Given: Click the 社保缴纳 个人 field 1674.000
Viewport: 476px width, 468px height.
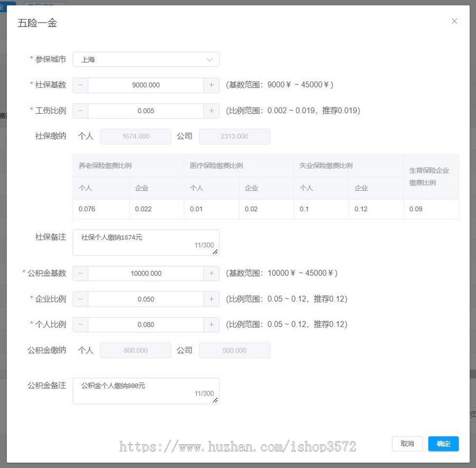Looking at the screenshot, I should tap(135, 137).
